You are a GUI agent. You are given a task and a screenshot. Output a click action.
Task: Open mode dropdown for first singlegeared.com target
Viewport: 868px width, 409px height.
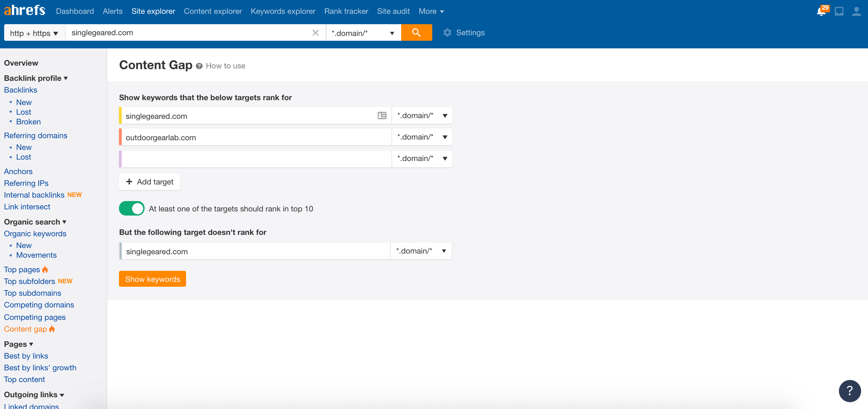tap(422, 116)
